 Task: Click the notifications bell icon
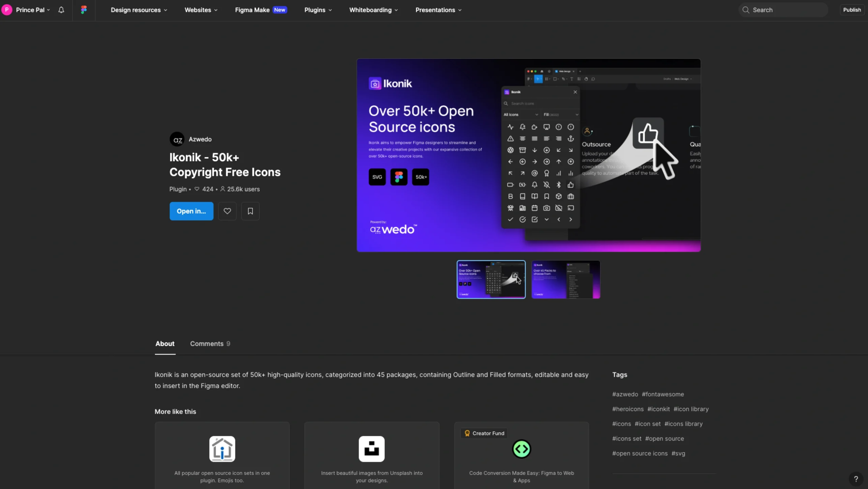tap(61, 10)
